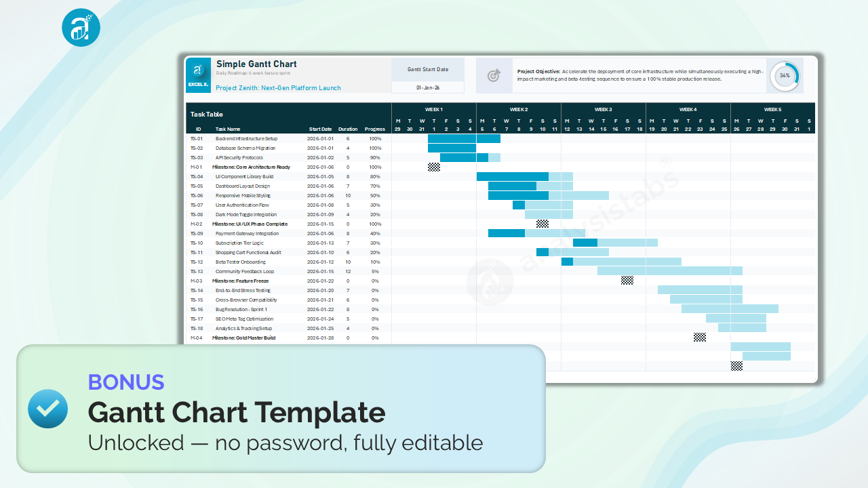Select the WEEK 4 timeline header

688,109
